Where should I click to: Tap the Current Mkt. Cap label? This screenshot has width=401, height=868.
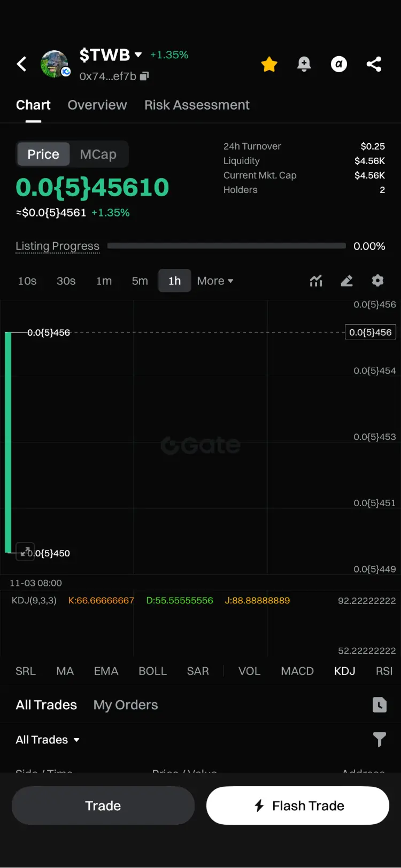(260, 175)
